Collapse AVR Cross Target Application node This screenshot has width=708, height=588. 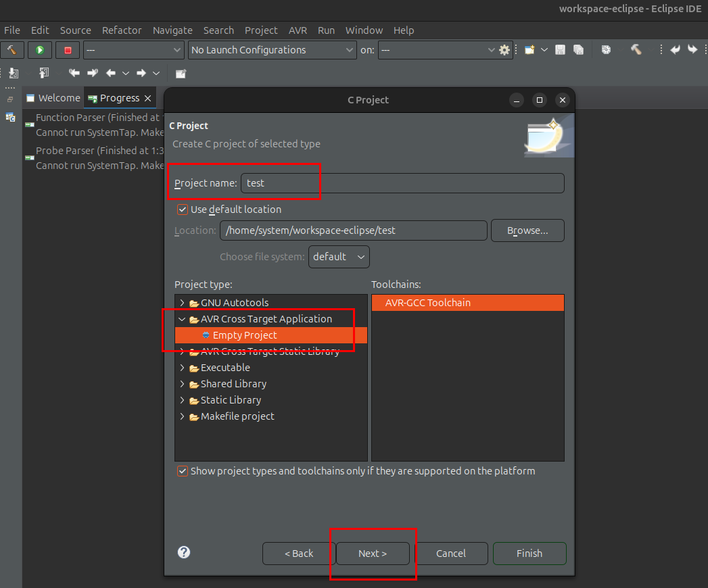tap(182, 319)
